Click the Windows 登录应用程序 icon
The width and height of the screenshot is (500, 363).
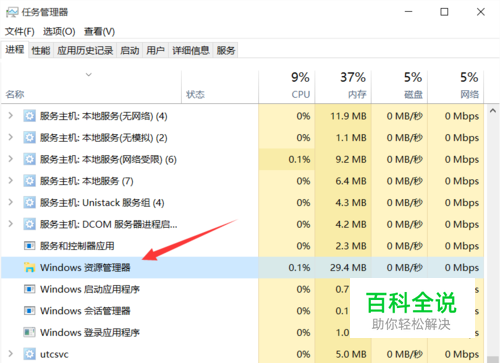(29, 332)
